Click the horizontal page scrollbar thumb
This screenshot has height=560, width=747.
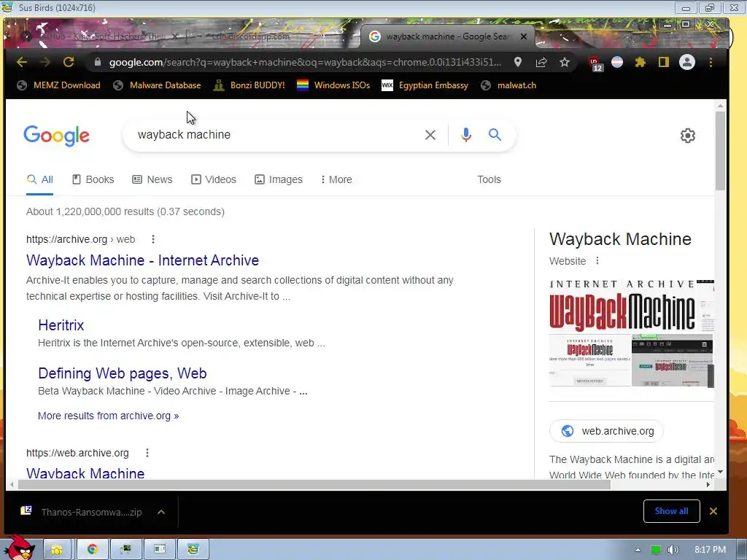[314, 485]
